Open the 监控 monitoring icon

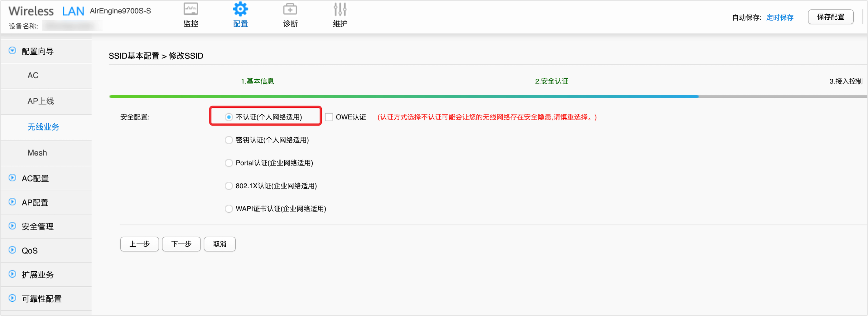[191, 9]
